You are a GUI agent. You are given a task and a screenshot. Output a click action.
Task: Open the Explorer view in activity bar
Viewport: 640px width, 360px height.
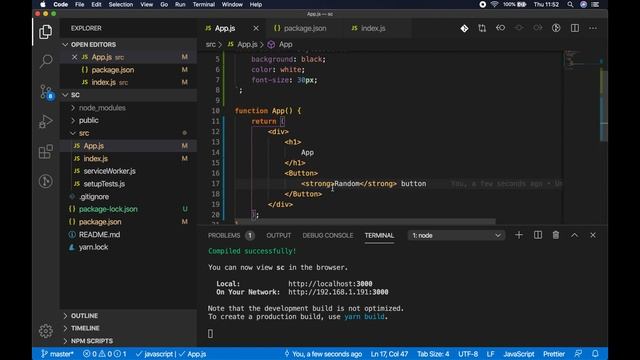[46, 32]
